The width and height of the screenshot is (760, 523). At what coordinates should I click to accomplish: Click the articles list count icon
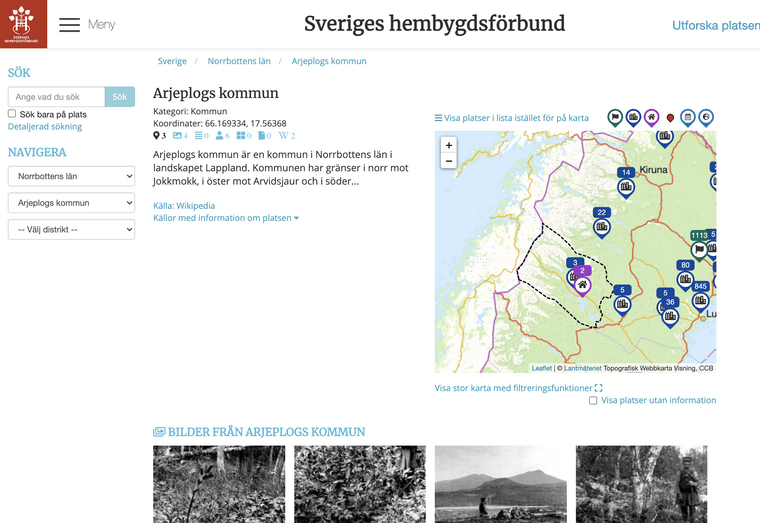198,136
